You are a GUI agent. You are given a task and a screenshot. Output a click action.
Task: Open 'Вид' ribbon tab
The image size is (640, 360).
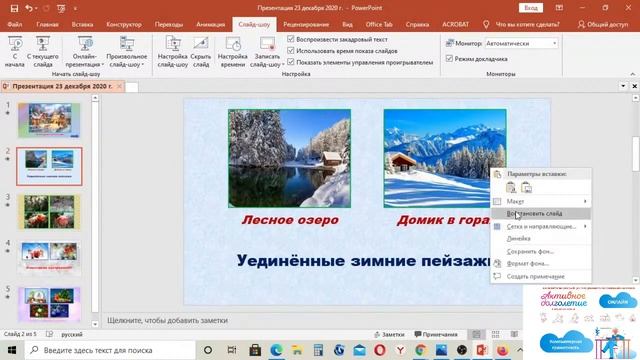tap(347, 24)
